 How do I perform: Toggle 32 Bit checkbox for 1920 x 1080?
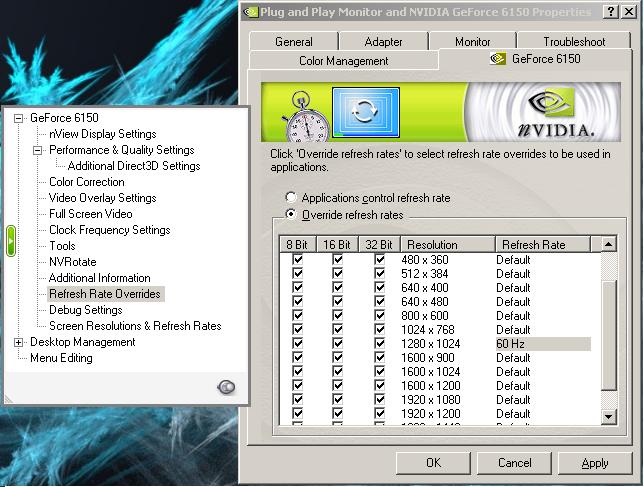380,399
